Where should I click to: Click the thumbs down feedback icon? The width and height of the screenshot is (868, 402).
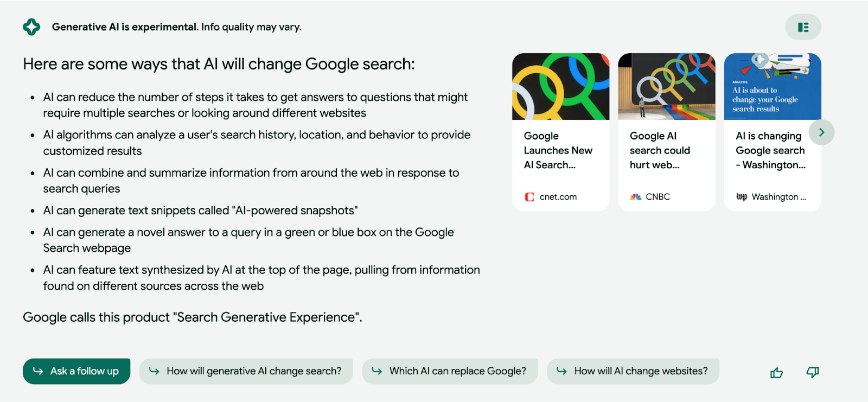pyautogui.click(x=813, y=372)
